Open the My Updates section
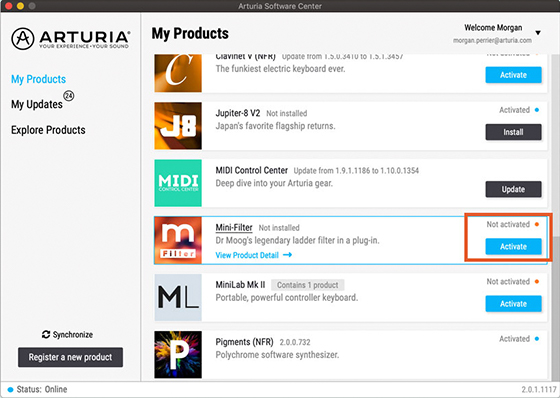This screenshot has height=398, width=560. (x=37, y=104)
